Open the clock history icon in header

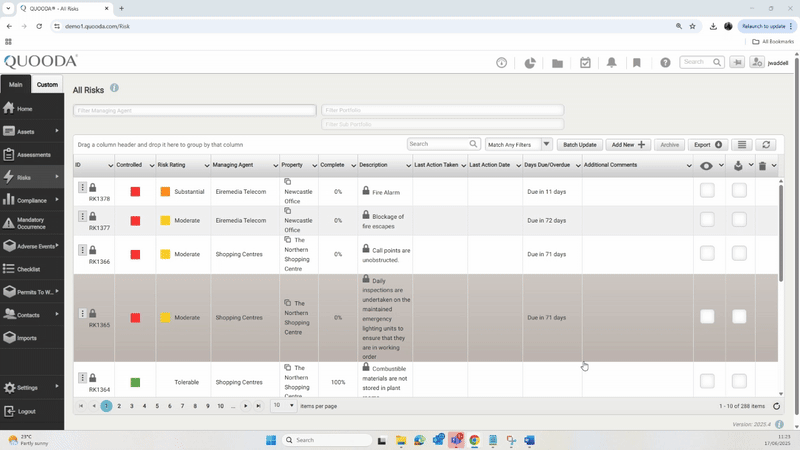click(x=502, y=63)
